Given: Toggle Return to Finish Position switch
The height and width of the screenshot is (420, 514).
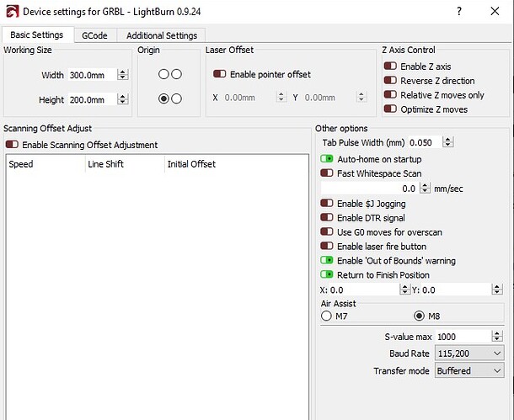Looking at the screenshot, I should 326,274.
